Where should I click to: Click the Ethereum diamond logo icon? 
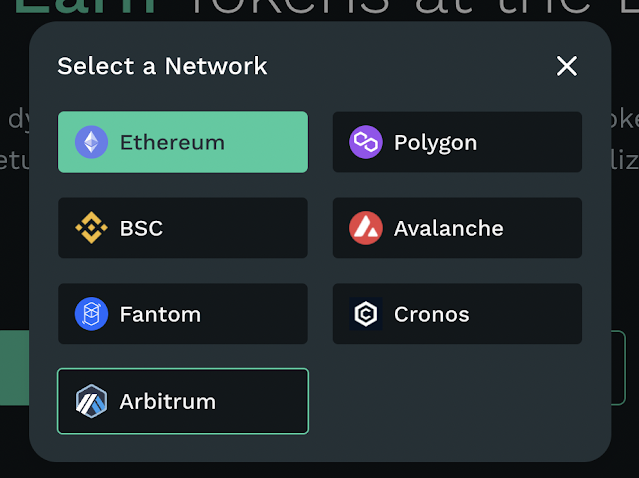91,142
